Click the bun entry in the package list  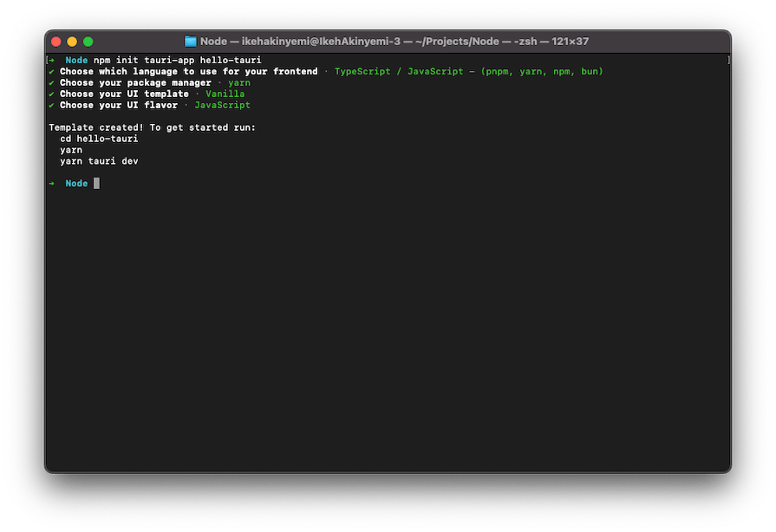coord(590,71)
